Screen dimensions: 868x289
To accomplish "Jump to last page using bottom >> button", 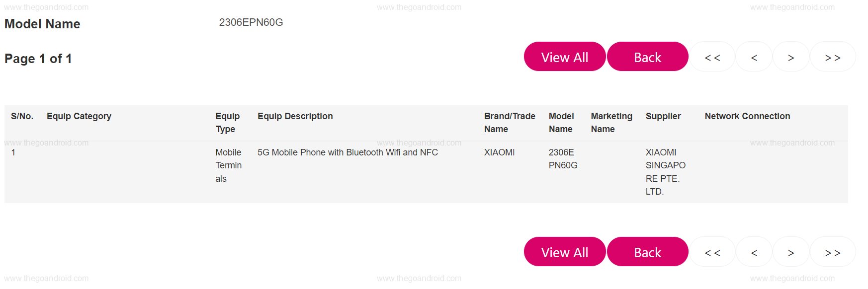I will click(x=833, y=252).
